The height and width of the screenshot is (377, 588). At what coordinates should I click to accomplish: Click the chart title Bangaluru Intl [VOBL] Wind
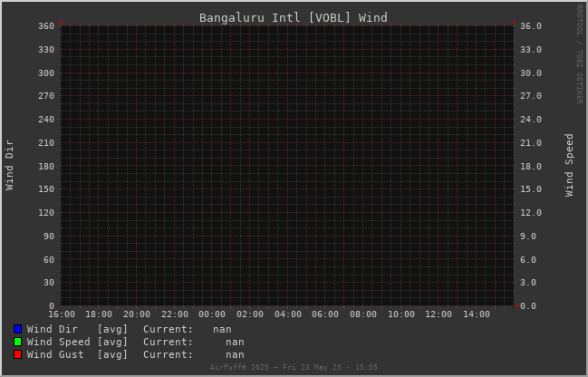294,17
